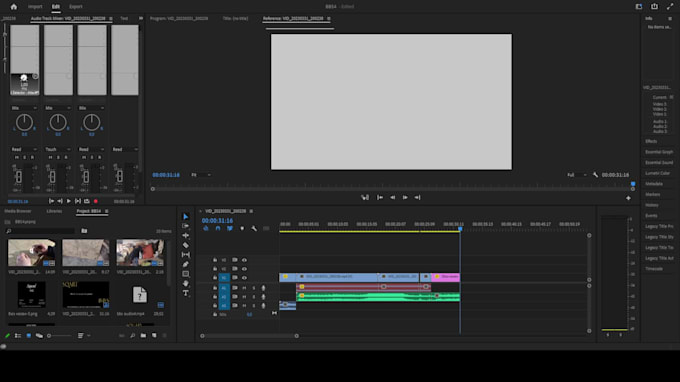This screenshot has height=382, width=680.
Task: Click New Bin folder icon in Project footer
Action: point(143,336)
